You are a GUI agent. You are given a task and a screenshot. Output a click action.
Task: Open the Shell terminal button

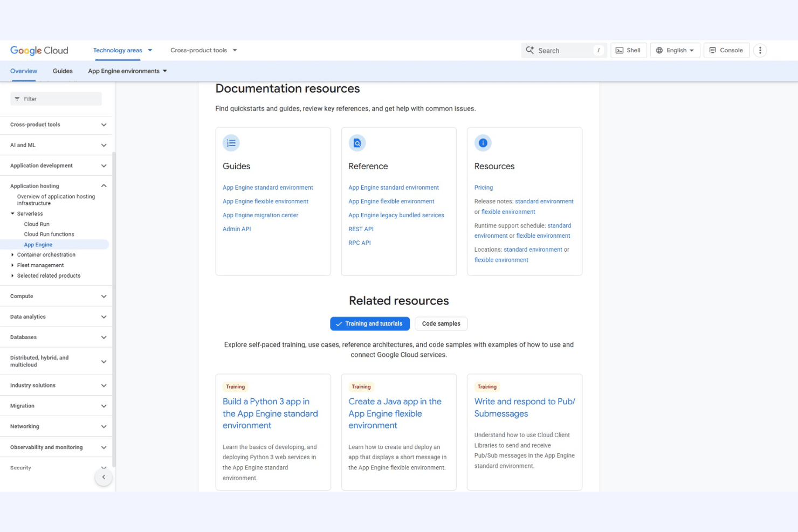(x=628, y=51)
